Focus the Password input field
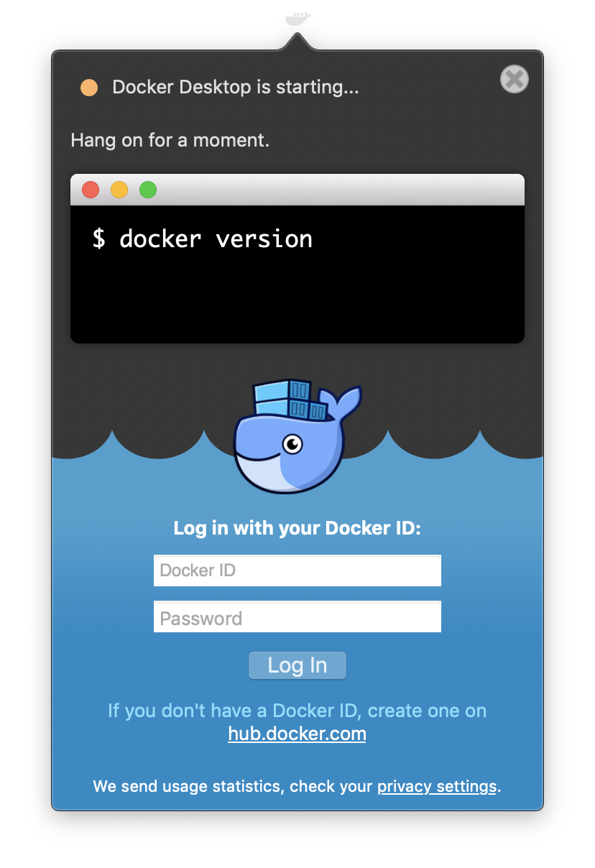This screenshot has width=595, height=868. (x=297, y=617)
